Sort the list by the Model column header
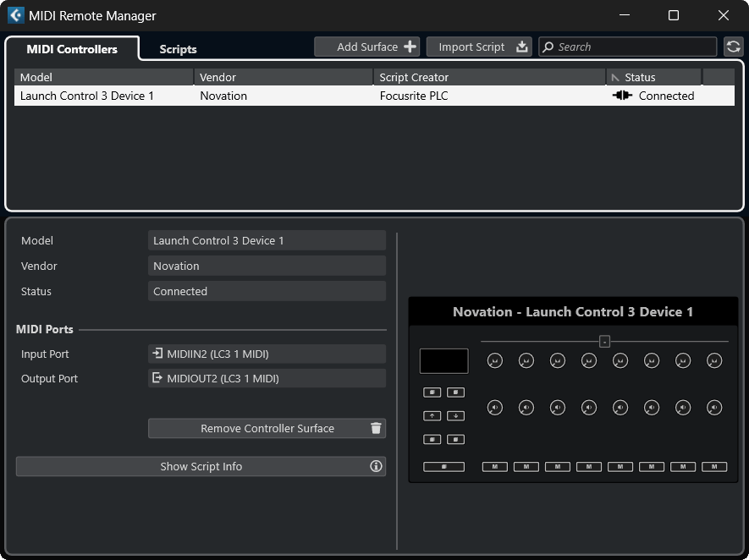Viewport: 749px width, 560px height. click(103, 77)
